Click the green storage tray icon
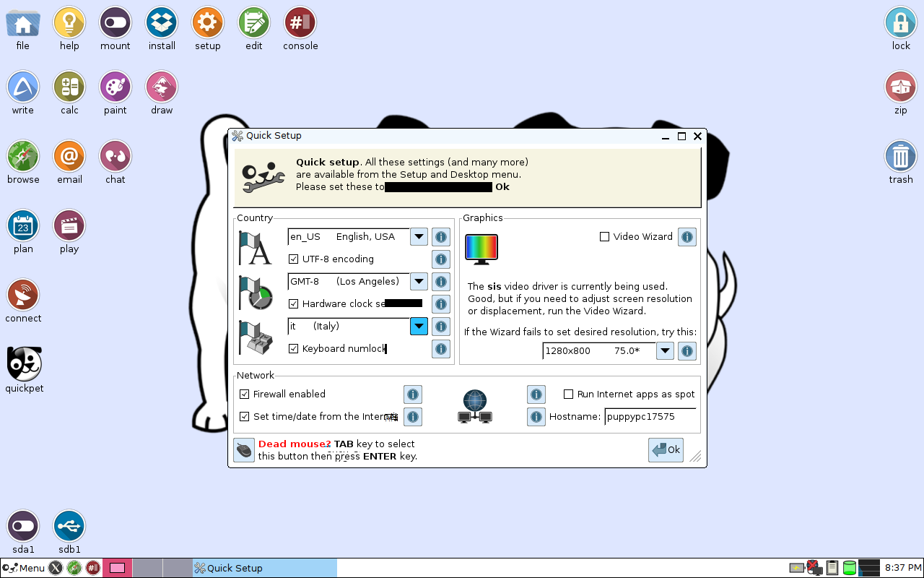Viewport: 924px width, 578px height. point(850,568)
